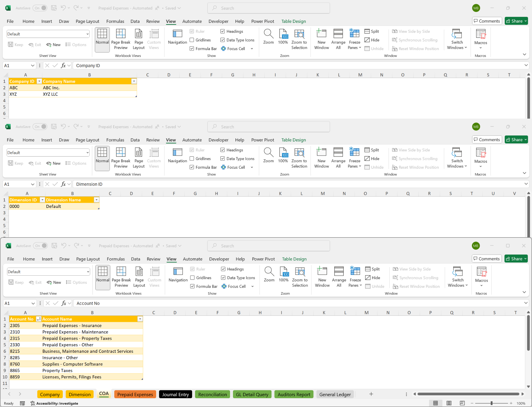
Task: Open the Dimension Name column filter dropdown
Action: tap(96, 200)
